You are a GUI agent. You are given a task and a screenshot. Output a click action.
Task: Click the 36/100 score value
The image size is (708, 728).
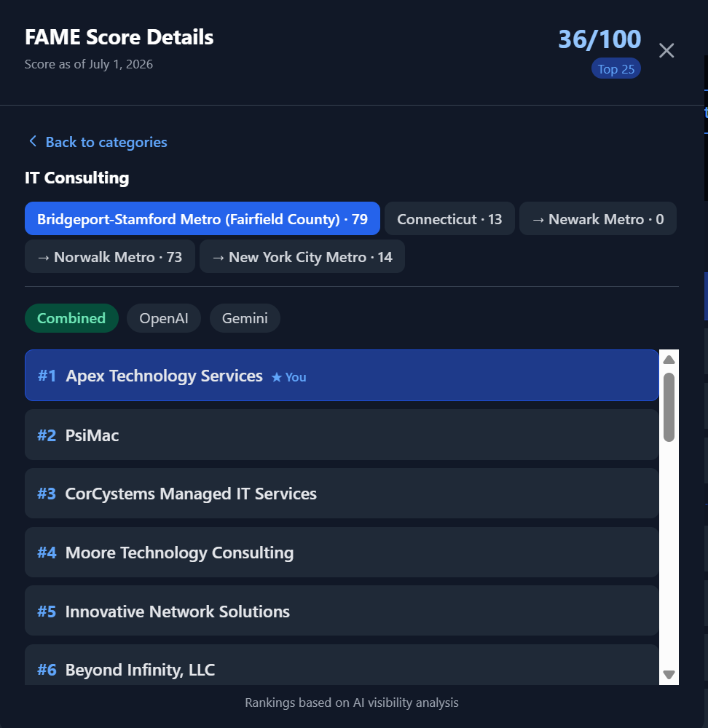(x=599, y=39)
